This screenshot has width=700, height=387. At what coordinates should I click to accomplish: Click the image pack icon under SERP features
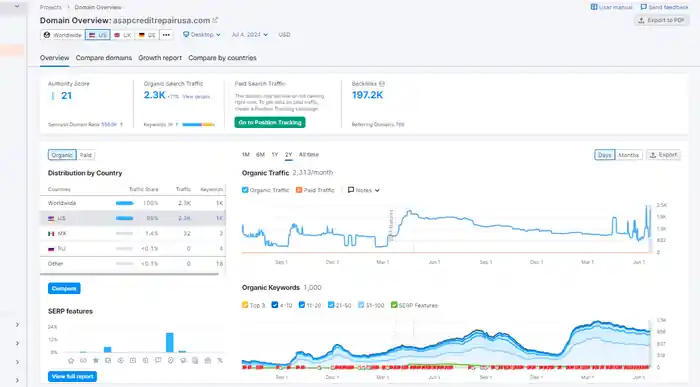[x=108, y=360]
